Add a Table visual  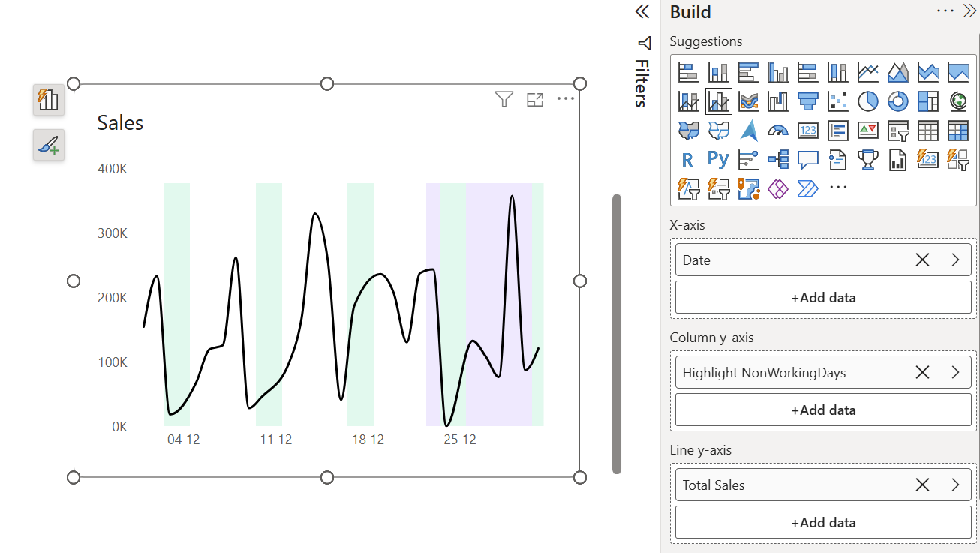[928, 131]
